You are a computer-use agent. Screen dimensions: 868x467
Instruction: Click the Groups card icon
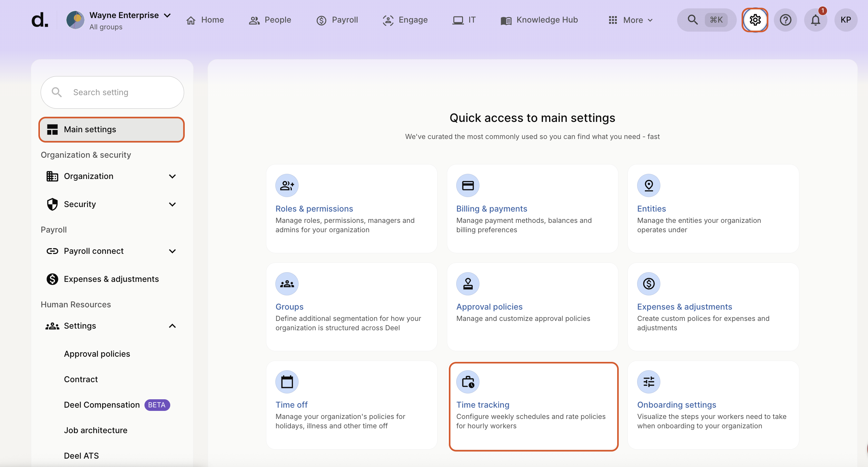coord(287,284)
